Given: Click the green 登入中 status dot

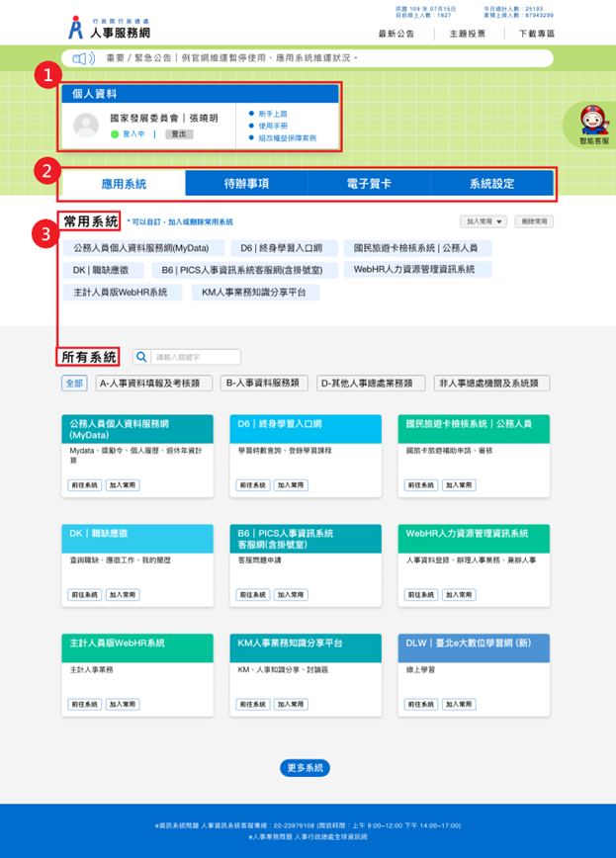Looking at the screenshot, I should [x=115, y=134].
